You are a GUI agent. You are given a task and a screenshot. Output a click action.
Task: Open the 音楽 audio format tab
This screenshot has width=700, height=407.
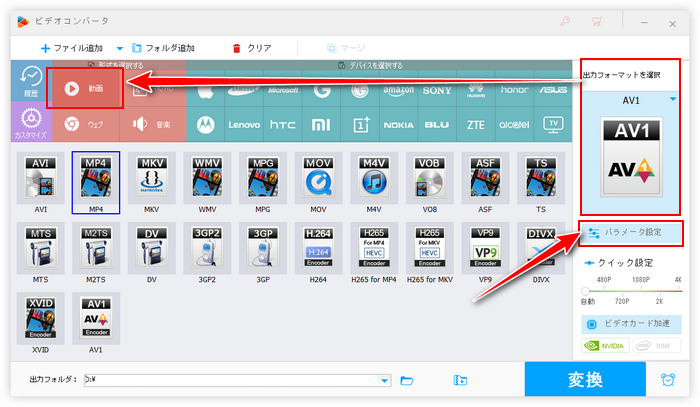153,125
